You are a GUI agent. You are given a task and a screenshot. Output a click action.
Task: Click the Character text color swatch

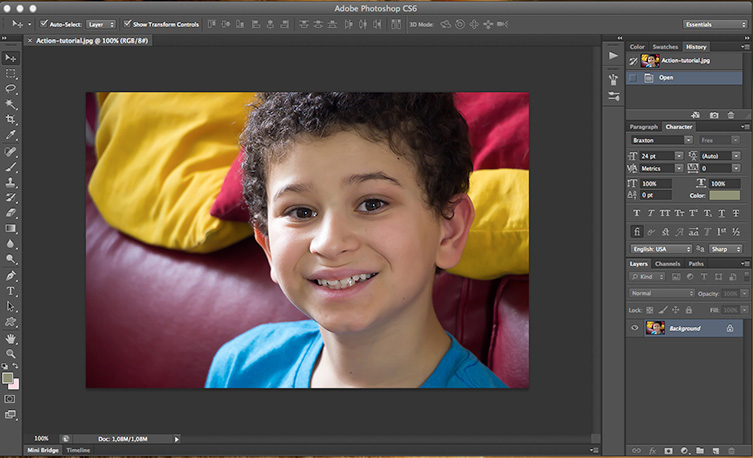click(725, 195)
